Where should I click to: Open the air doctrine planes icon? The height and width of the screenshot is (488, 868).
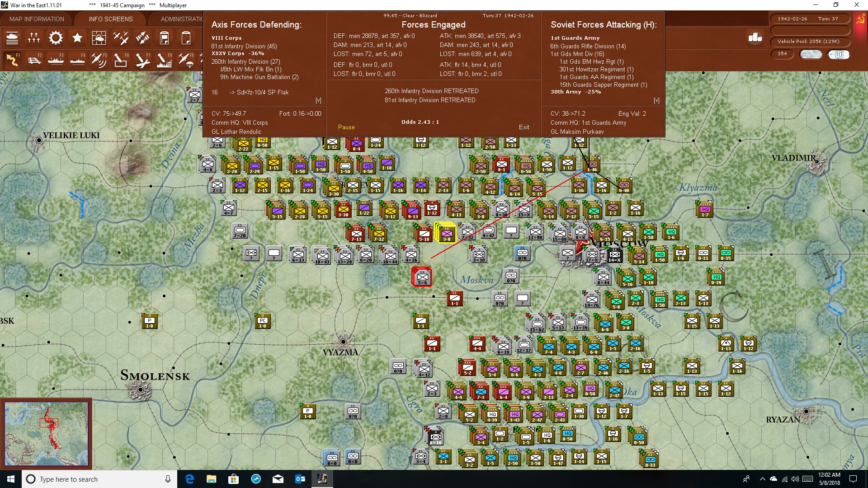tap(121, 38)
